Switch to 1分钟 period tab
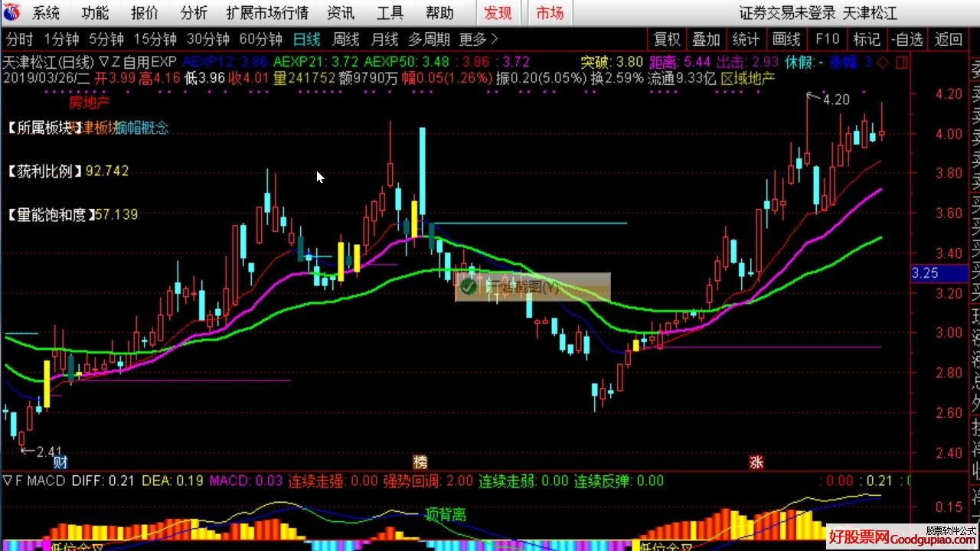Screen dimensions: 980x551 (62, 39)
